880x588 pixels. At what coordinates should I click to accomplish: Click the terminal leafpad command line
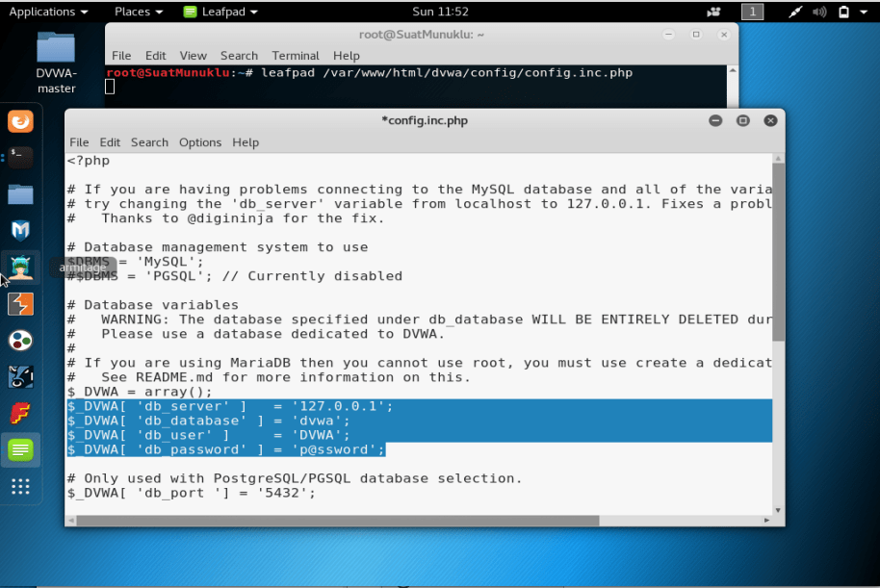[x=370, y=73]
